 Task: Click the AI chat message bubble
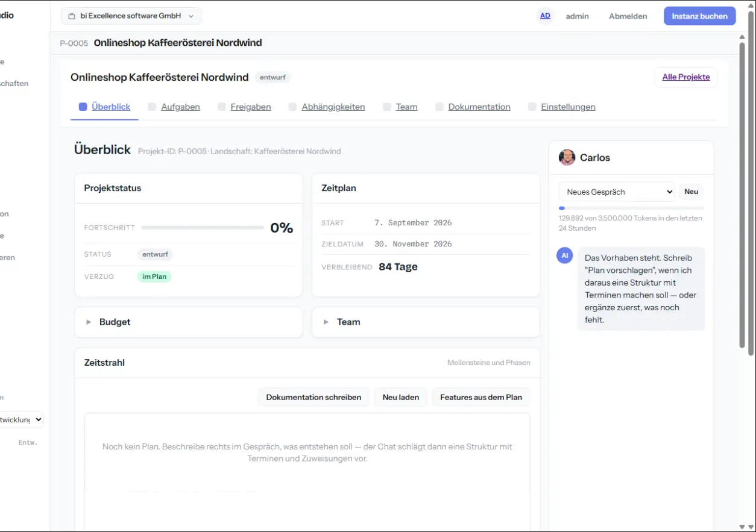click(x=641, y=289)
